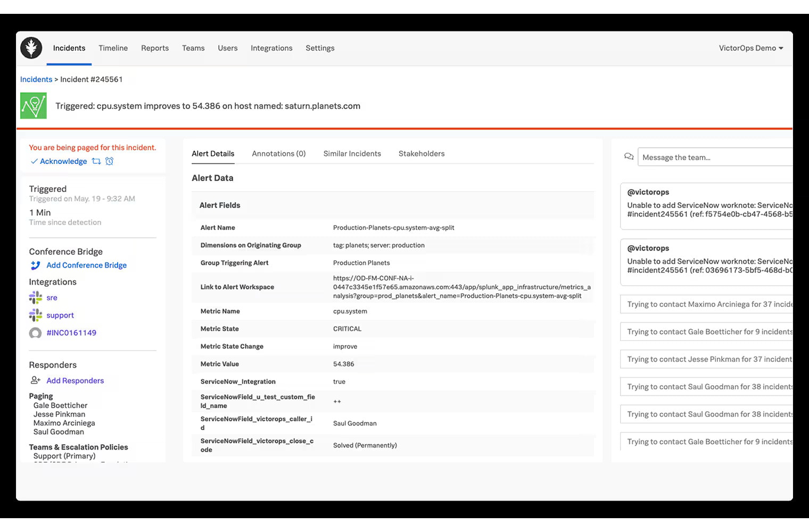This screenshot has height=532, width=809.
Task: Open the Stakeholders tab
Action: click(421, 153)
